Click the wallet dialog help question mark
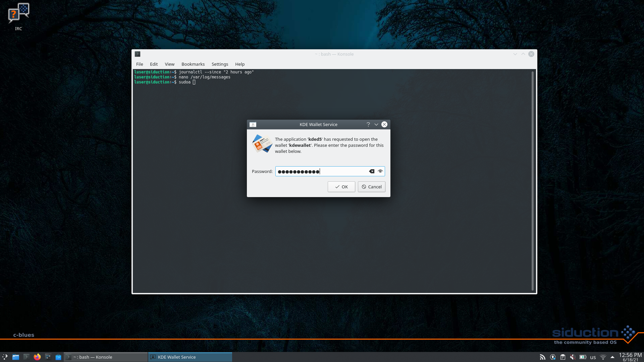Viewport: 644px width, 362px height. click(368, 124)
